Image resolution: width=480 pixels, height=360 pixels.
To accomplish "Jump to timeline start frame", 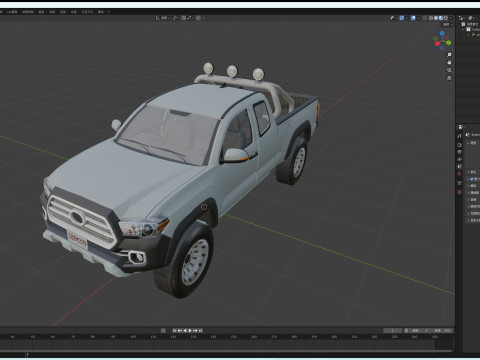I will click(x=174, y=330).
